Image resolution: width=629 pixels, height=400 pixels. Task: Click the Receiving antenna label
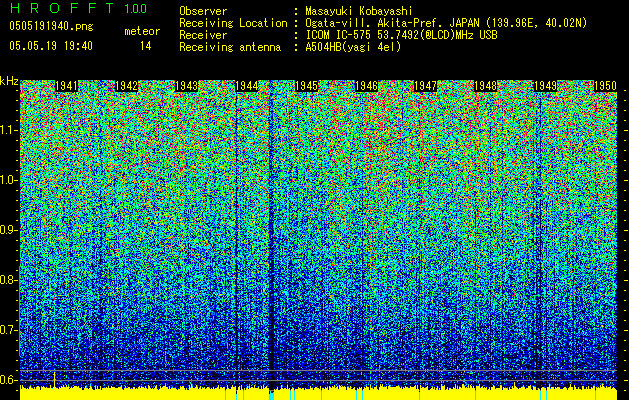point(230,47)
